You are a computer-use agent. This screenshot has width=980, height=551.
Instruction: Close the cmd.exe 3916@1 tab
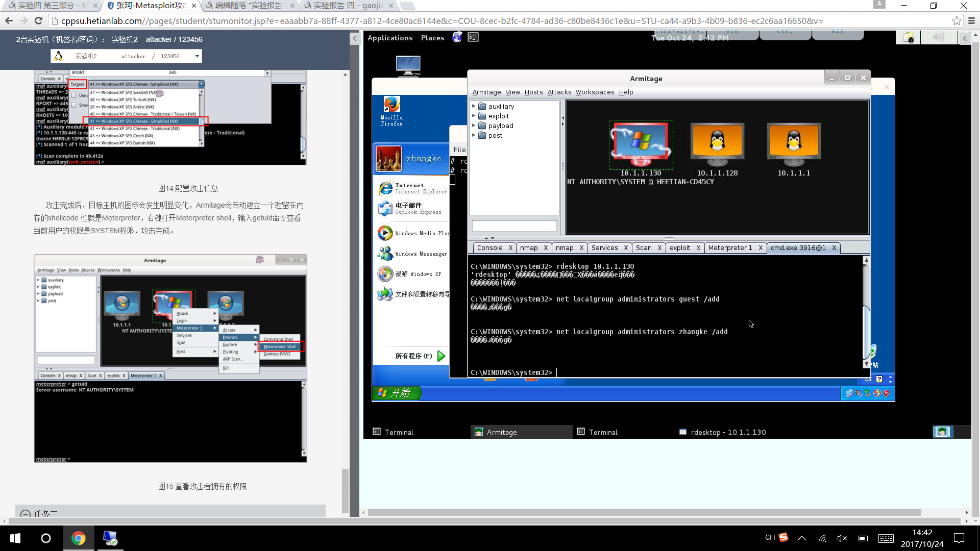point(834,247)
